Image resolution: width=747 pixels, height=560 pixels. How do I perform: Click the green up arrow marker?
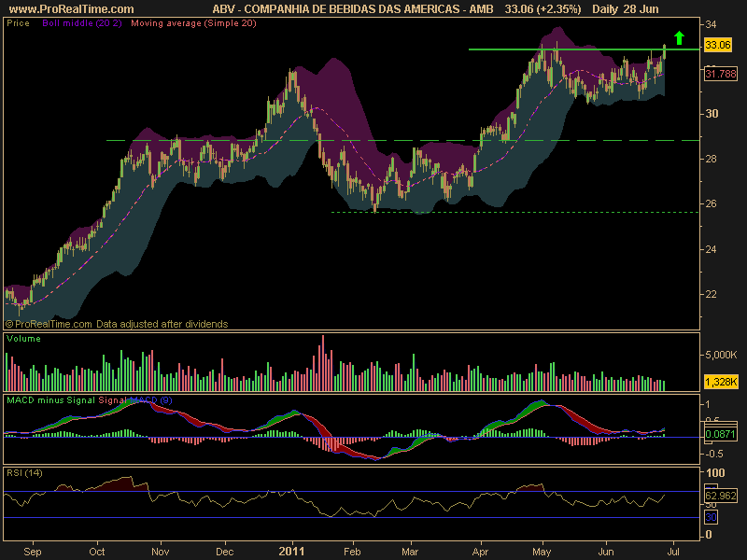tap(680, 38)
